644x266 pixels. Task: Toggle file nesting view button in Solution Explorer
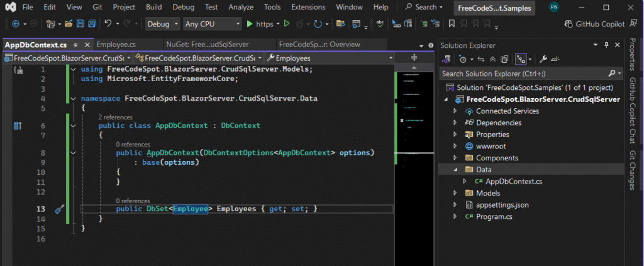pyautogui.click(x=521, y=60)
